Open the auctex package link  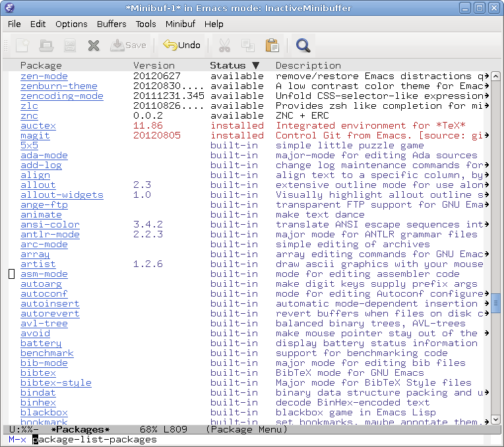coord(38,125)
